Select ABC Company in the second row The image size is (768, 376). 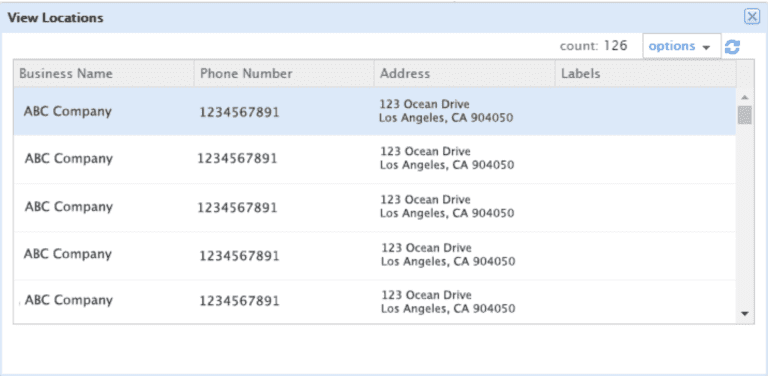[x=69, y=159]
